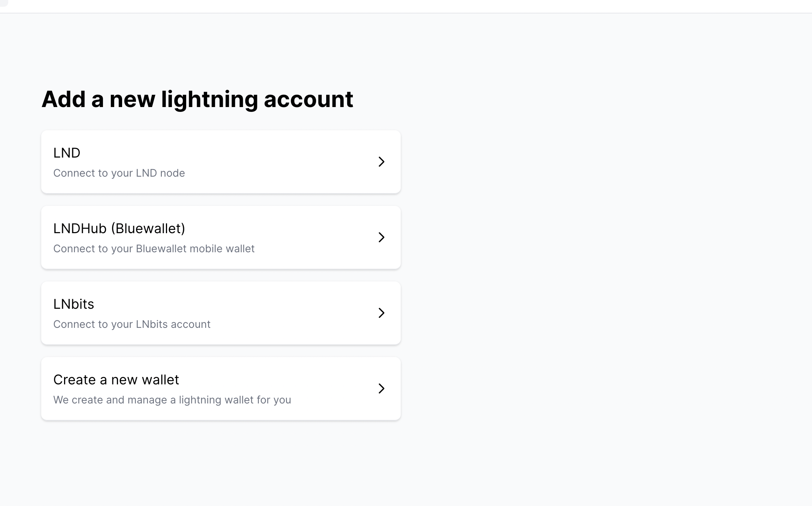Click 'We create and manage a lightning wallet for you'
Image resolution: width=812 pixels, height=506 pixels.
pos(172,400)
